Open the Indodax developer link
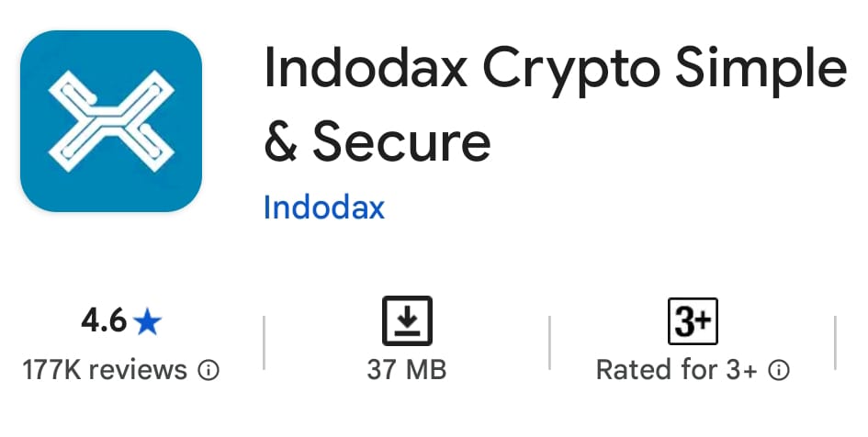This screenshot has height=437, width=868. (x=323, y=207)
